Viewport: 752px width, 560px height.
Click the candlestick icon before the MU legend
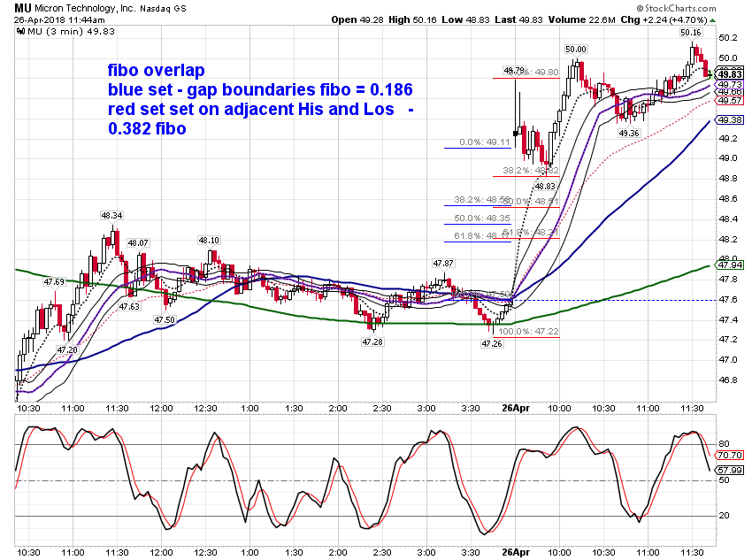tap(20, 32)
